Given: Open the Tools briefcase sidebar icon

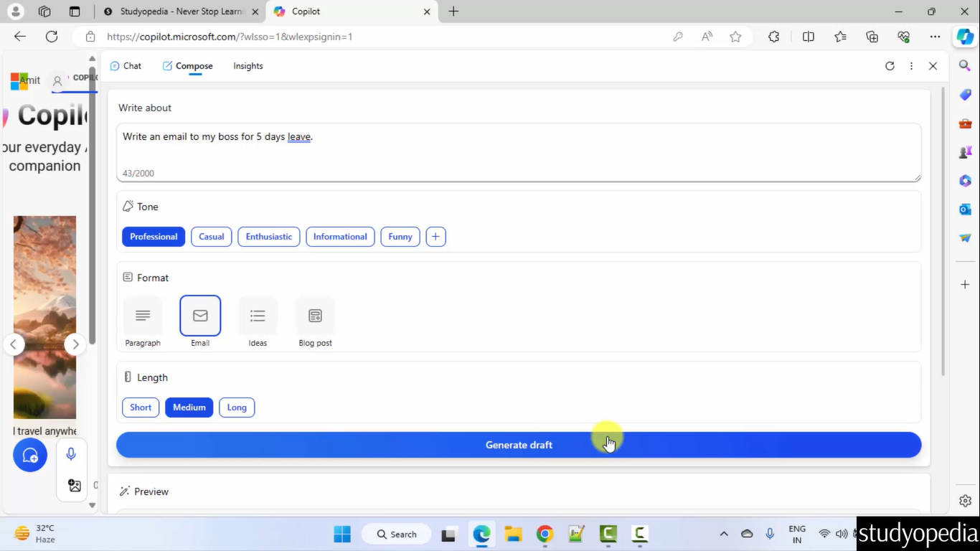Looking at the screenshot, I should coord(965,123).
